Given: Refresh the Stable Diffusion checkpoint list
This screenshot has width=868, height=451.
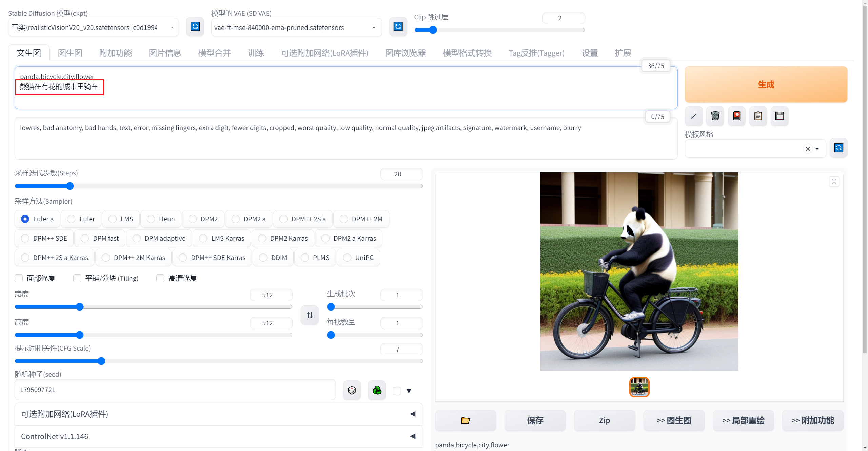Looking at the screenshot, I should coord(195,27).
